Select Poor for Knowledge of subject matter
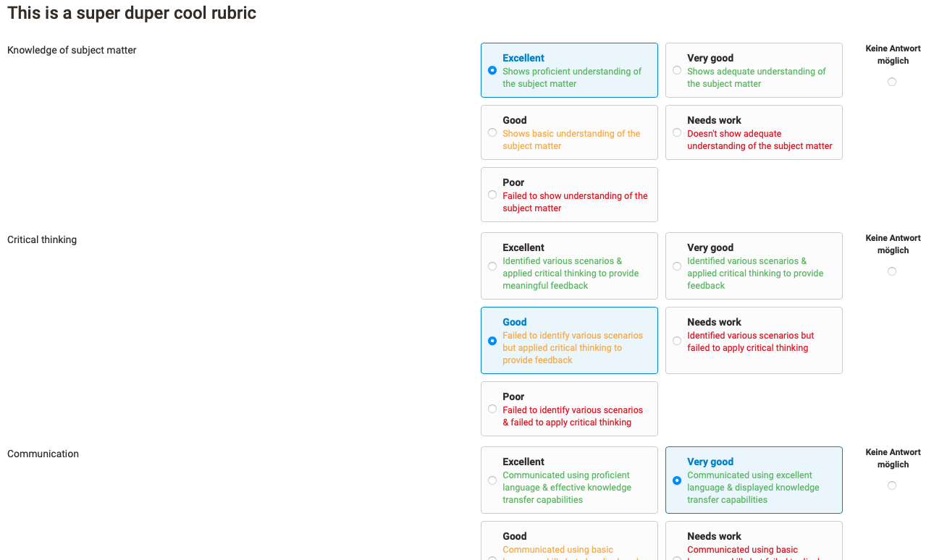The height and width of the screenshot is (560, 934). pos(492,195)
